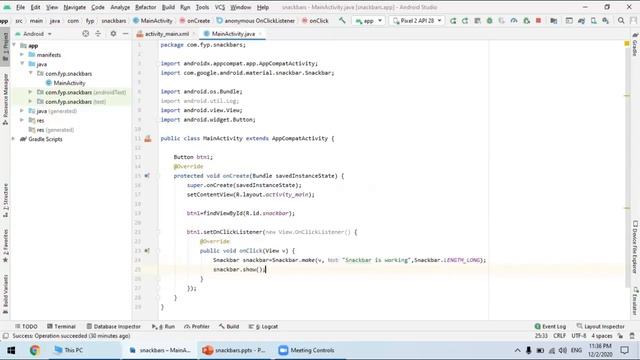Viewport: 640px width, 360px height.
Task: Click the onCreate breadcrumb
Action: (x=195, y=20)
